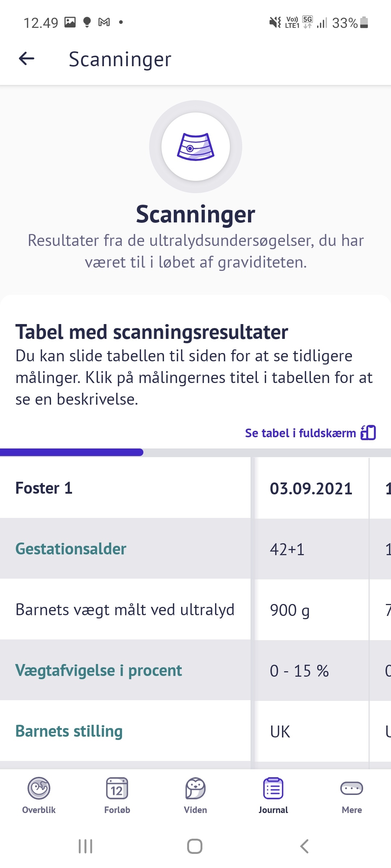This screenshot has height=868, width=391.
Task: Tap the ultrasound scan icon
Action: coord(195,147)
